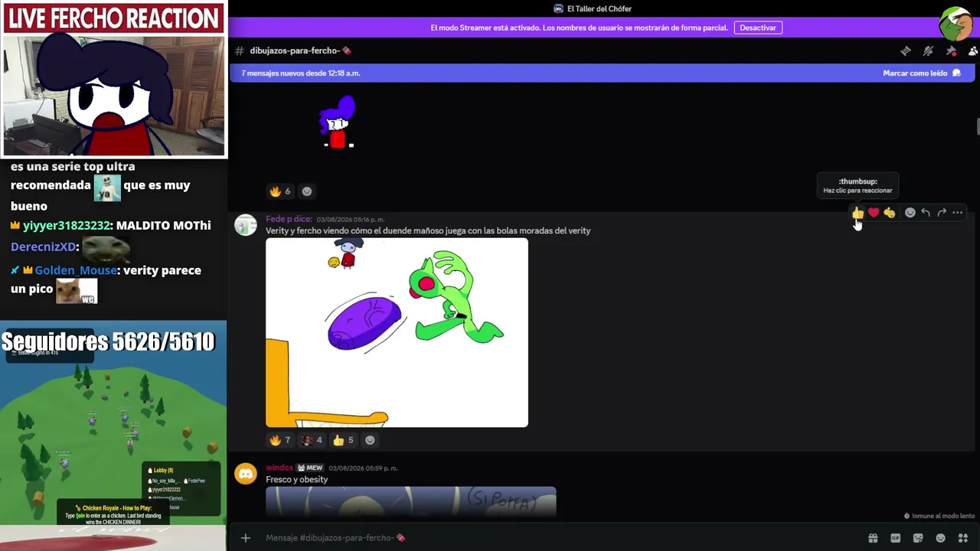
Task: Click the streamer avatar in top-right corner
Action: (956, 24)
